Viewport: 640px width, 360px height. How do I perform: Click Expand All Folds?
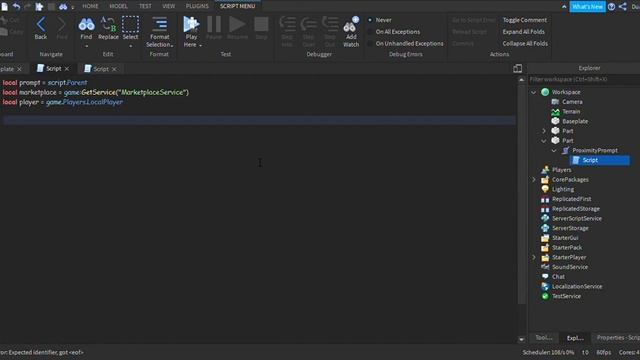524,32
